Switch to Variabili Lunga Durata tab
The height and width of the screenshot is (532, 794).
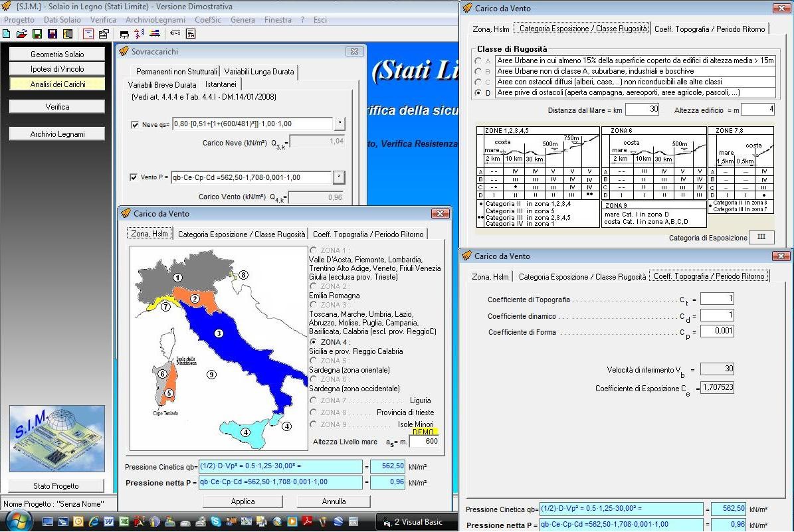[259, 71]
